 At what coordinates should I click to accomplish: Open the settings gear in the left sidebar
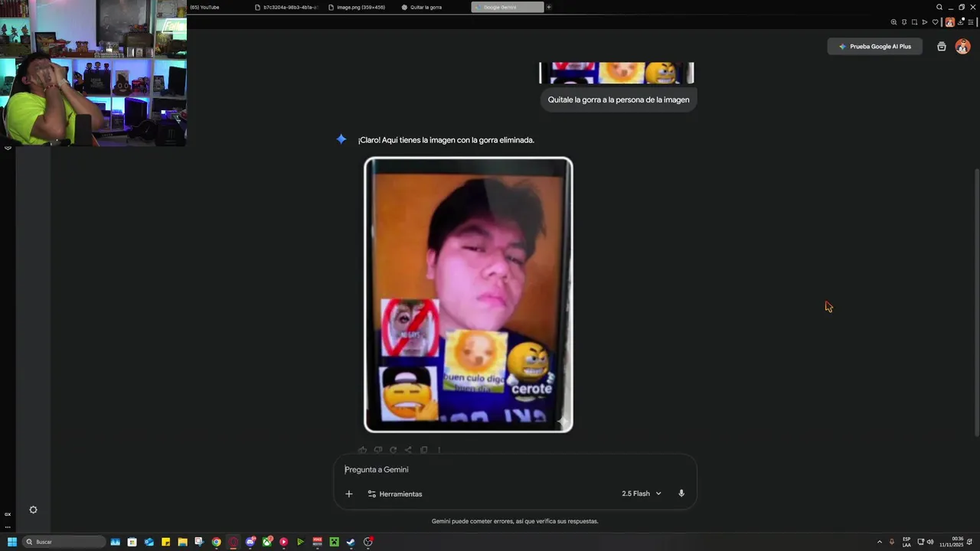pyautogui.click(x=33, y=510)
